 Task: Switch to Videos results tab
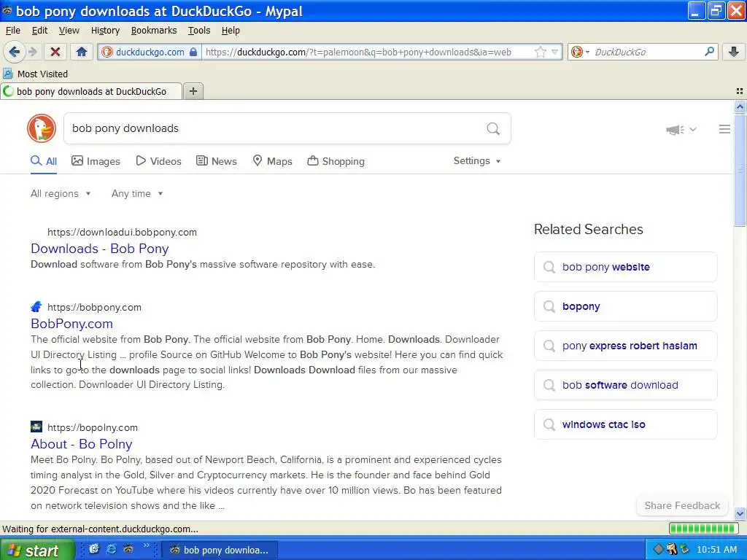tap(158, 161)
